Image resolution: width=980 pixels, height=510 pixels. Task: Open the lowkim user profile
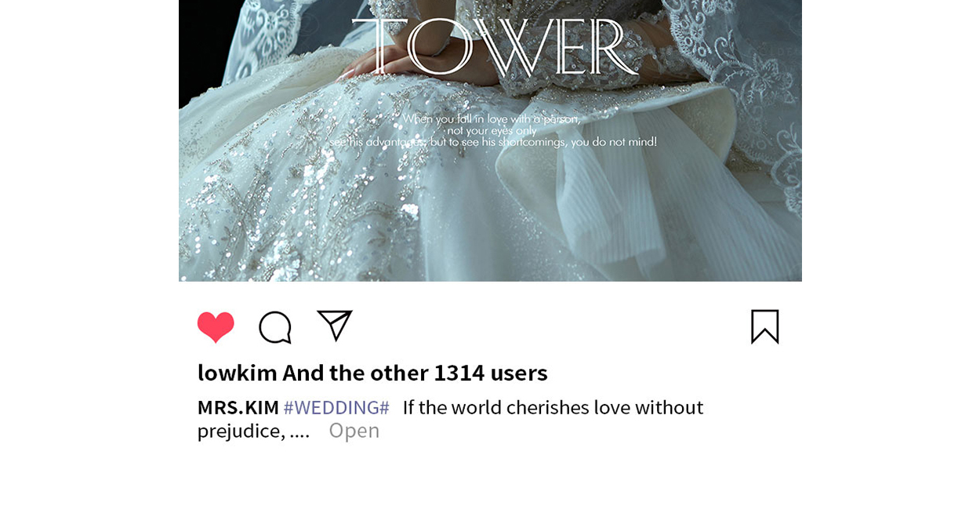[238, 372]
